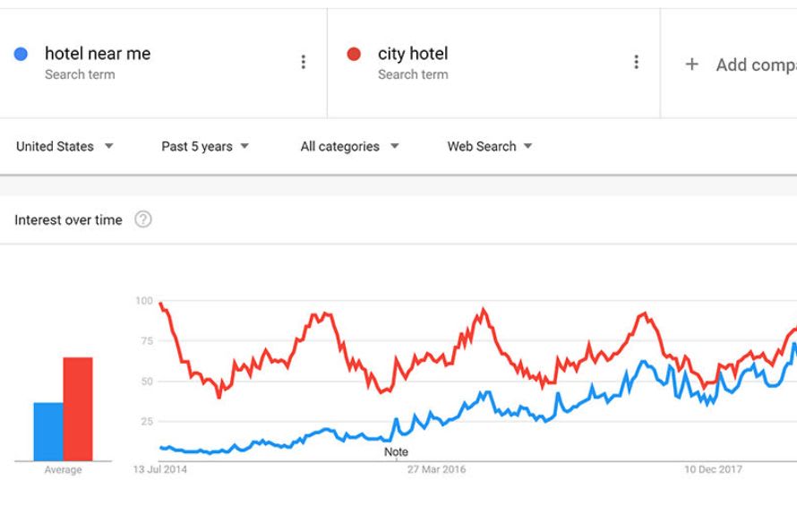Click the Add comparison button
The image size is (797, 532).
(x=734, y=64)
